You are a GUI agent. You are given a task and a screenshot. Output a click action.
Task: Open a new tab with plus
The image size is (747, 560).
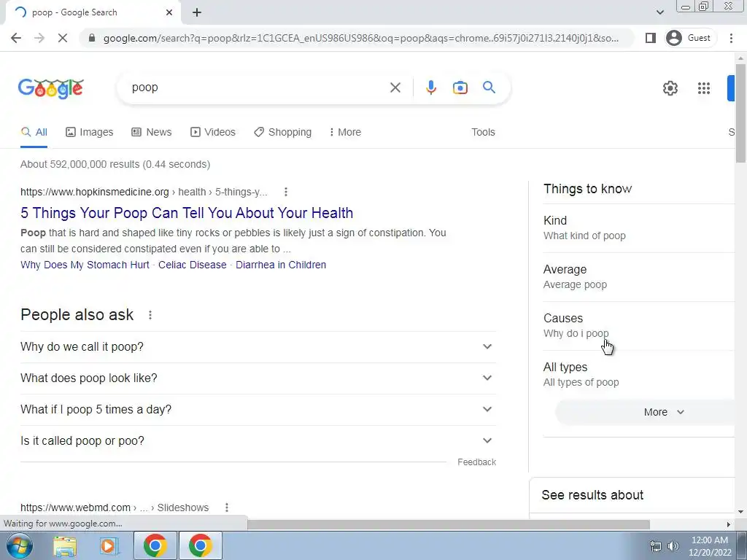pos(197,12)
